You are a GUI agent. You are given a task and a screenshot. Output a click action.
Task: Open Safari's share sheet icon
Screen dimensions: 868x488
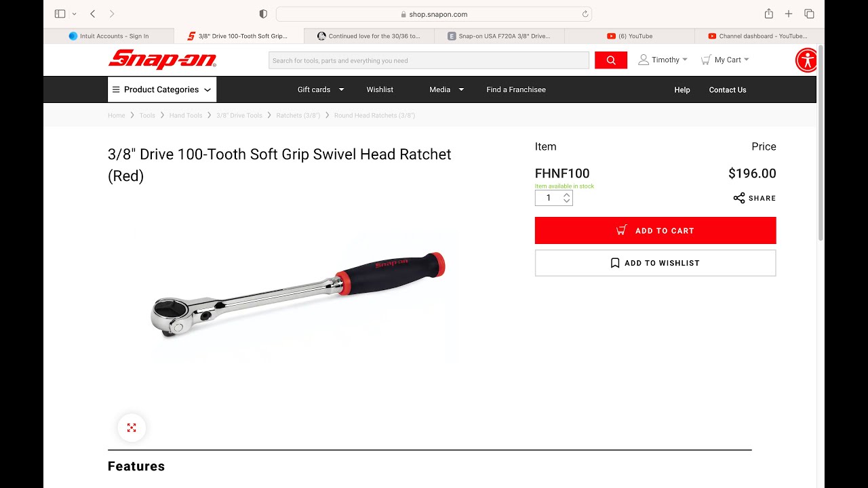(x=768, y=14)
